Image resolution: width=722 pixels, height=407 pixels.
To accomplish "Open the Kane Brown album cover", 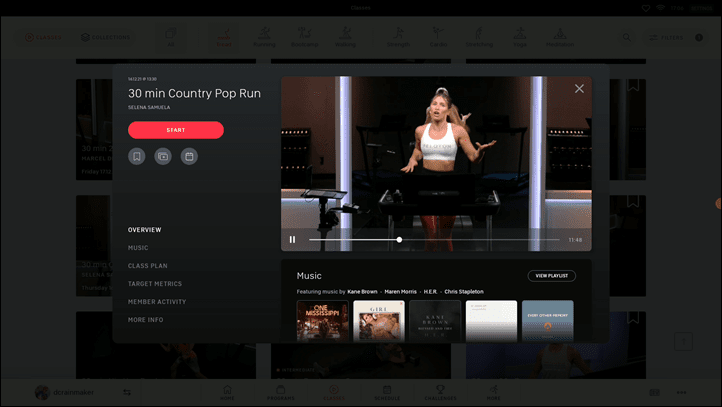I will 435,321.
